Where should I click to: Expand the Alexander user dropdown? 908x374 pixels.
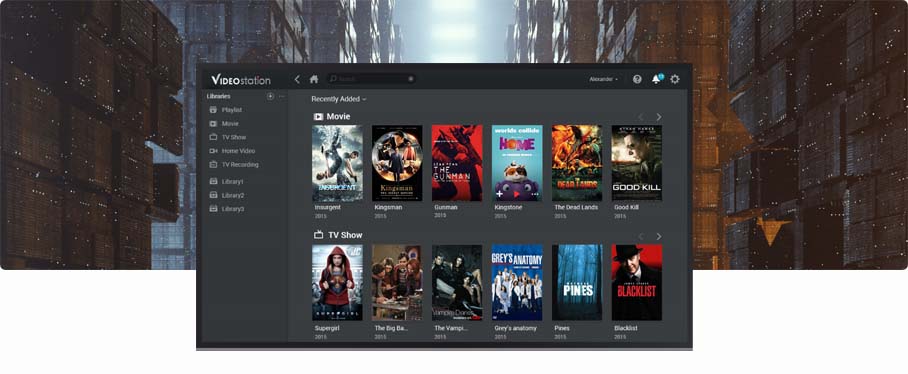pos(603,79)
